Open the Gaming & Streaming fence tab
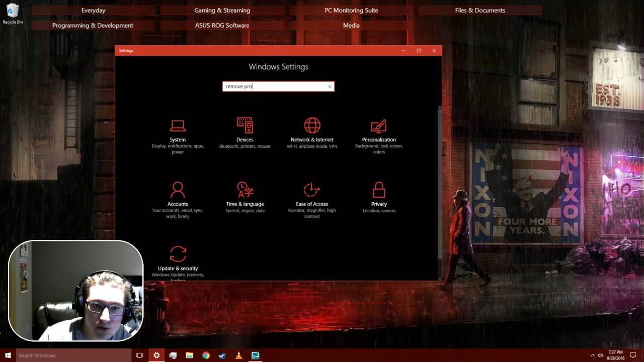644x362 pixels. 222,10
